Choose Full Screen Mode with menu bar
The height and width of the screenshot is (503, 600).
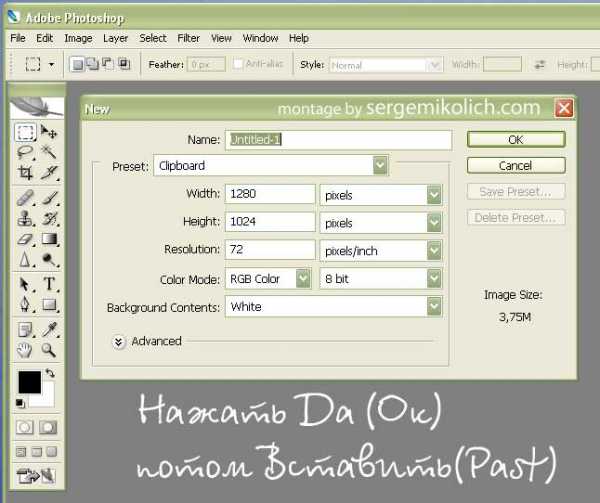coord(36,452)
